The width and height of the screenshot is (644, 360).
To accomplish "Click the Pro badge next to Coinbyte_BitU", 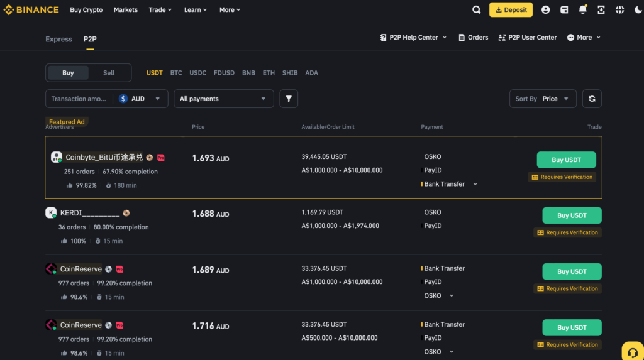I will pos(161,158).
